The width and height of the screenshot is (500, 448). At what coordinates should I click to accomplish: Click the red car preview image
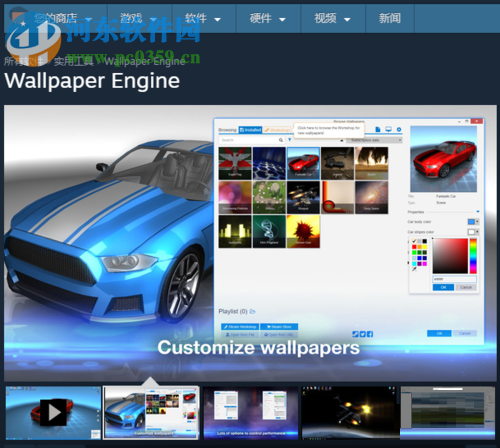[443, 159]
